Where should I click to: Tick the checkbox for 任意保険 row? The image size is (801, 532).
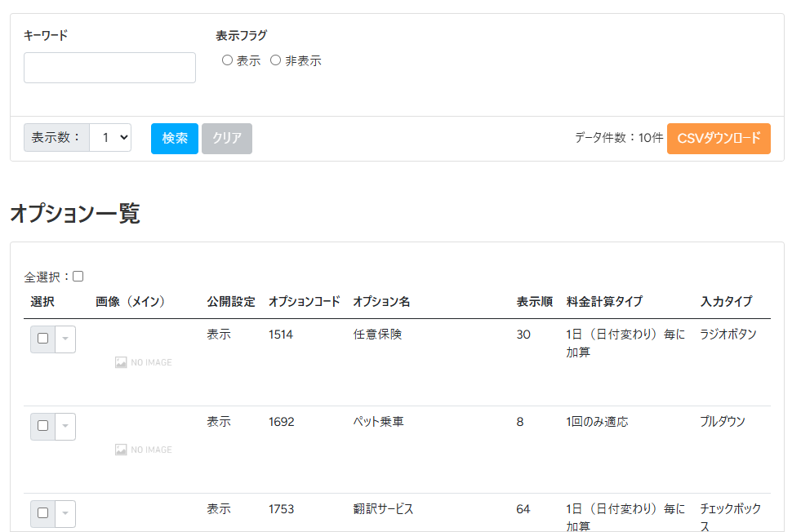click(x=43, y=339)
